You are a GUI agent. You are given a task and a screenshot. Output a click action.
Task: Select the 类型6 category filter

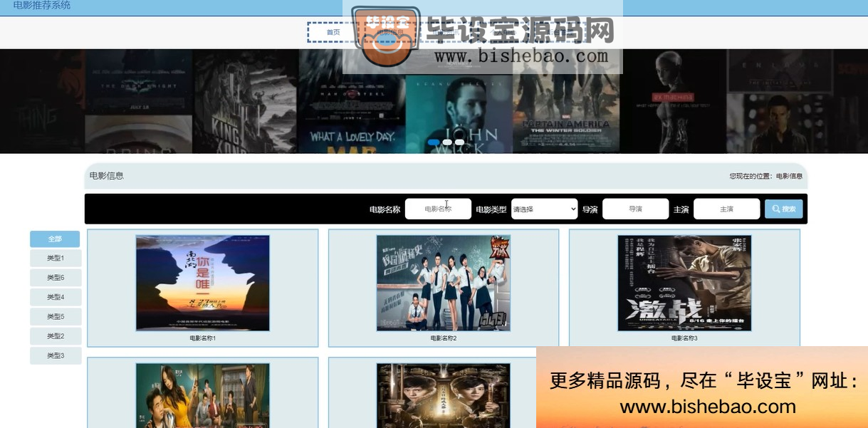point(55,278)
